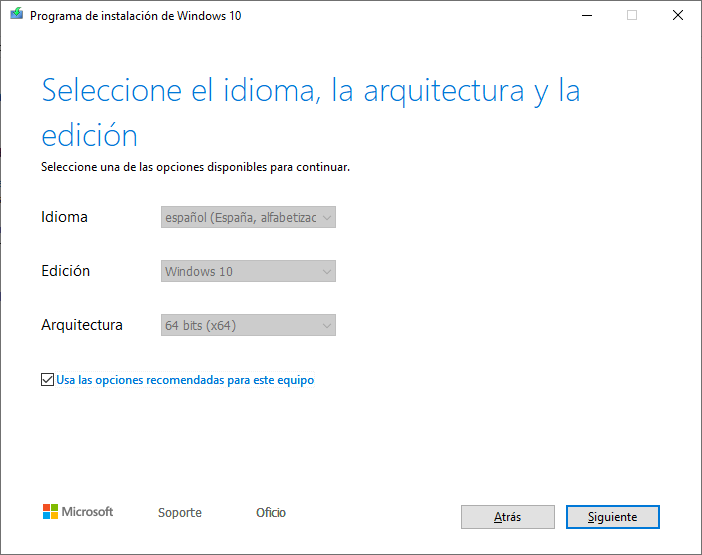Viewport: 702px width, 555px height.
Task: Expand the Edición dropdown showing Windows 10
Action: click(x=248, y=271)
